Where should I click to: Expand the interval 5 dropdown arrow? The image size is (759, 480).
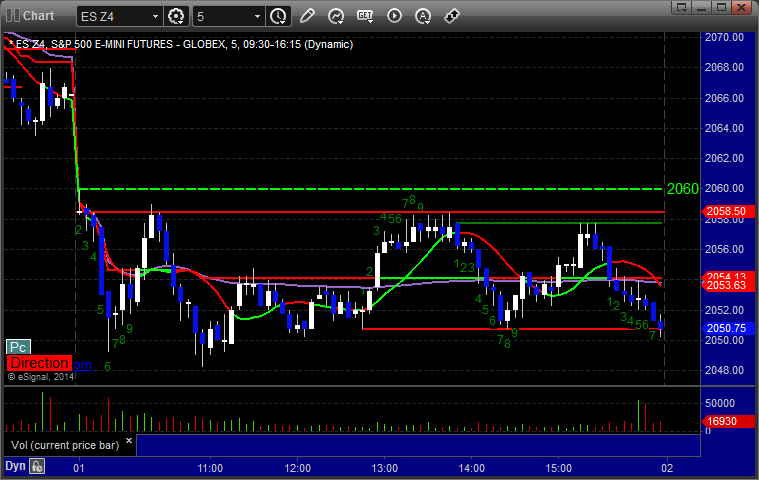pyautogui.click(x=257, y=16)
